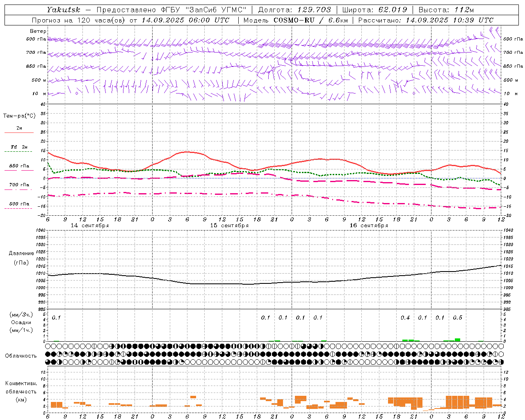Click the 16 сентября date label
525x420 pixels.
369,226
